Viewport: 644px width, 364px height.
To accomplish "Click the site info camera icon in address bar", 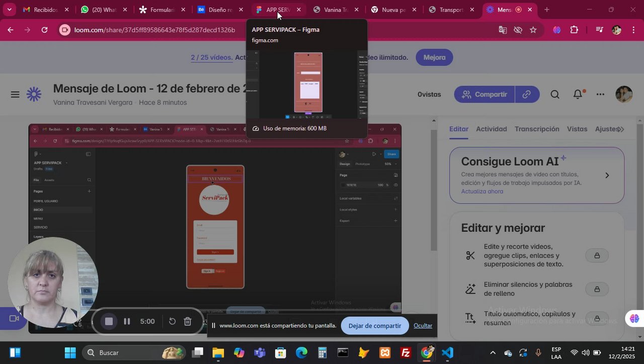I will coord(65,30).
